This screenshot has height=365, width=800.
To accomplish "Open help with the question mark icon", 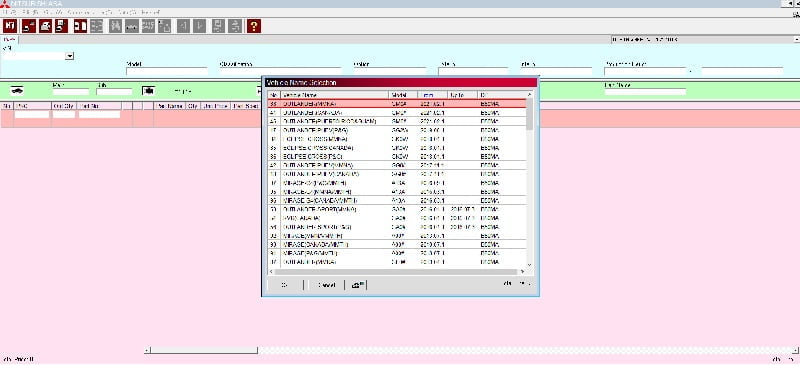I will click(254, 26).
